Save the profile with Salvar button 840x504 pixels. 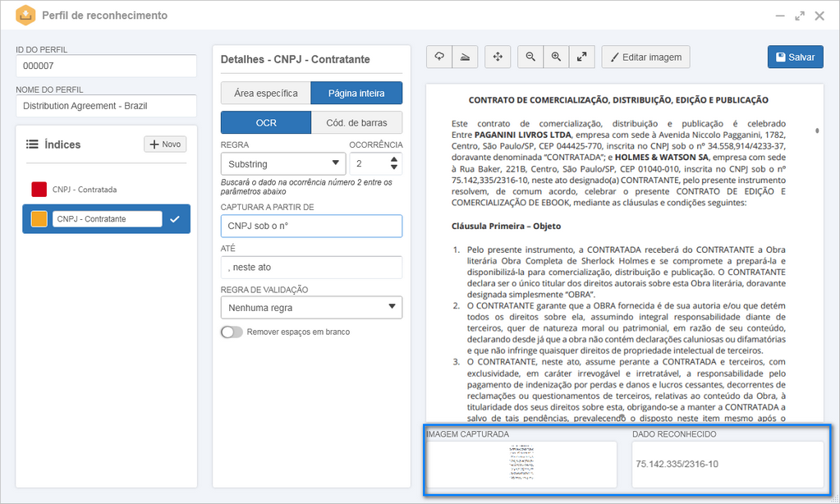pyautogui.click(x=795, y=57)
